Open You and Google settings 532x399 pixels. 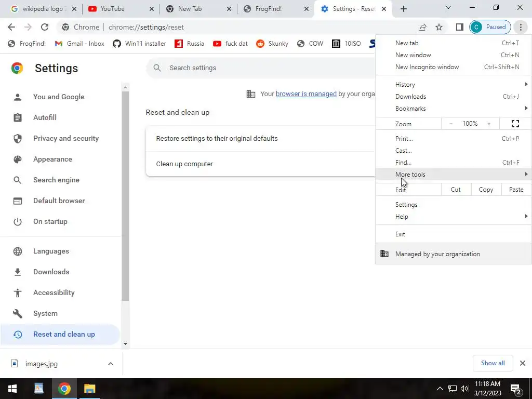(60, 97)
